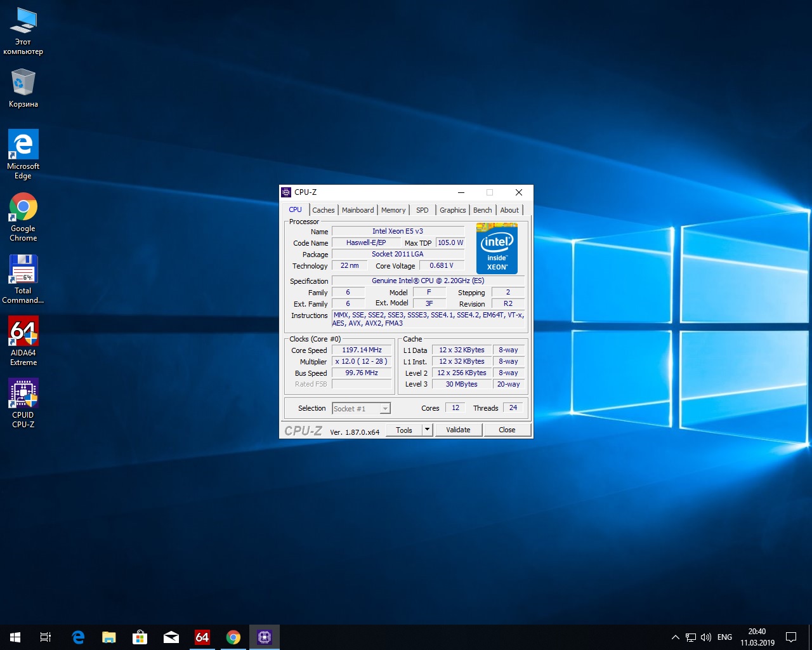Click the Intel Xeon inside logo
This screenshot has height=650, width=812.
[497, 248]
